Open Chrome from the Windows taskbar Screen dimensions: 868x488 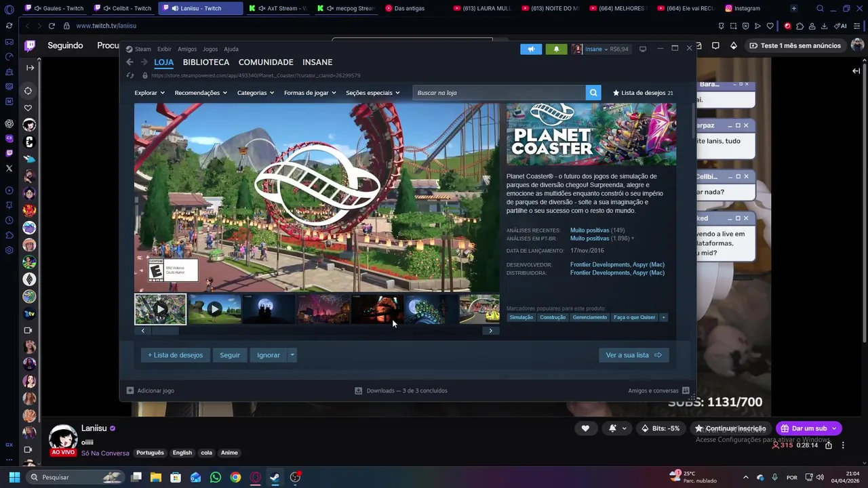(x=235, y=477)
